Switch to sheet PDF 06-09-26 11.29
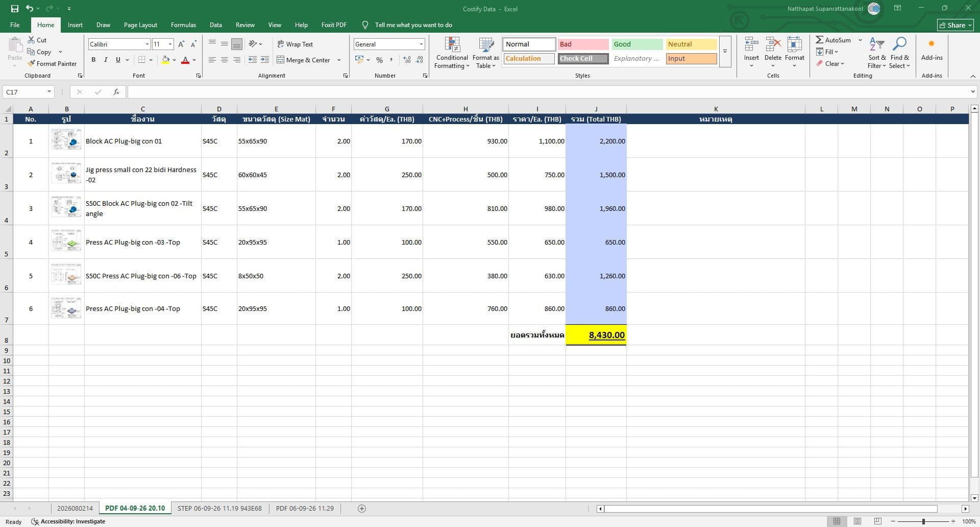Screen dimensions: 980x527 point(305,508)
